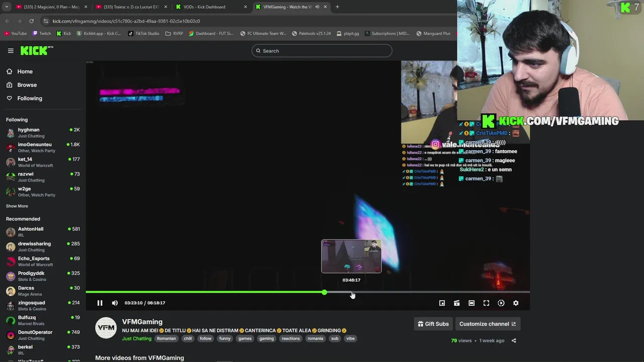Click Customize channel button
Viewport: 644px width, 362px height.
488,324
